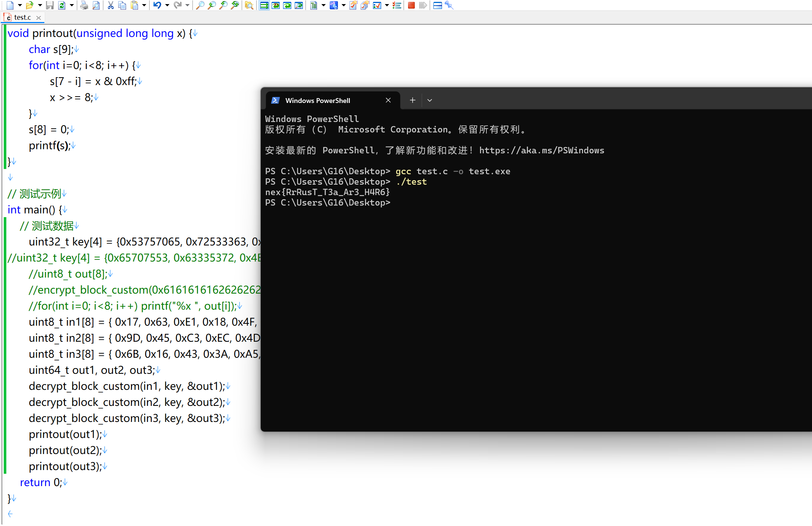Toggle the split window view button
Image resolution: width=812 pixels, height=526 pixels.
coord(438,5)
